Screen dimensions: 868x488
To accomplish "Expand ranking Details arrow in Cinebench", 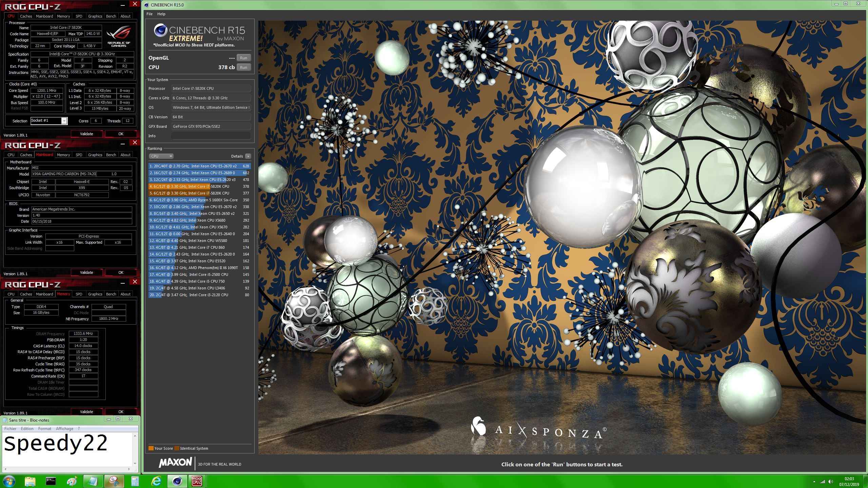I will click(248, 156).
